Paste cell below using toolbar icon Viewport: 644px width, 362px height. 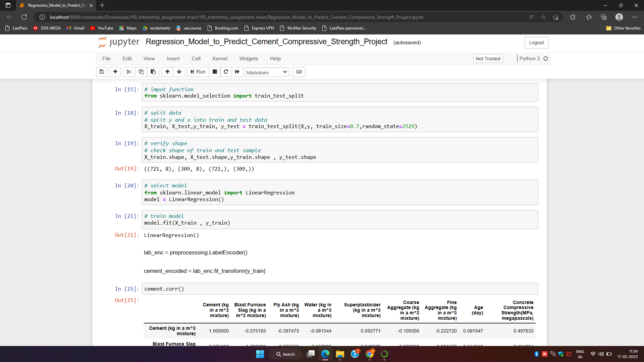point(153,72)
